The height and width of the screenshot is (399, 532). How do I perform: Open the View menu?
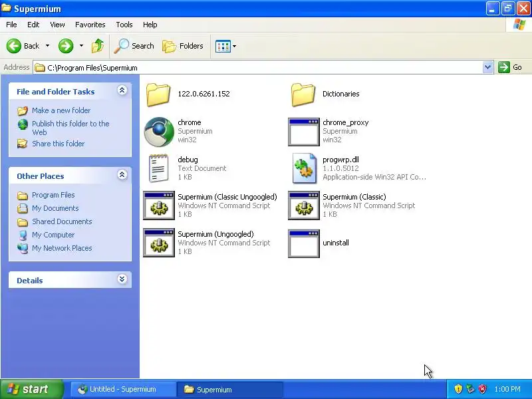[x=57, y=25]
